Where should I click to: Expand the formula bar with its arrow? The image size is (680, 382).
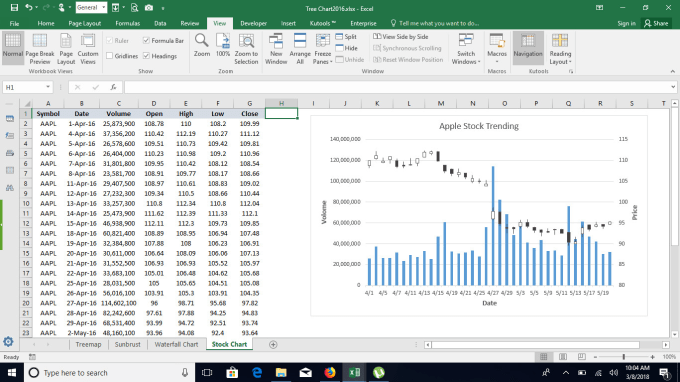(673, 87)
